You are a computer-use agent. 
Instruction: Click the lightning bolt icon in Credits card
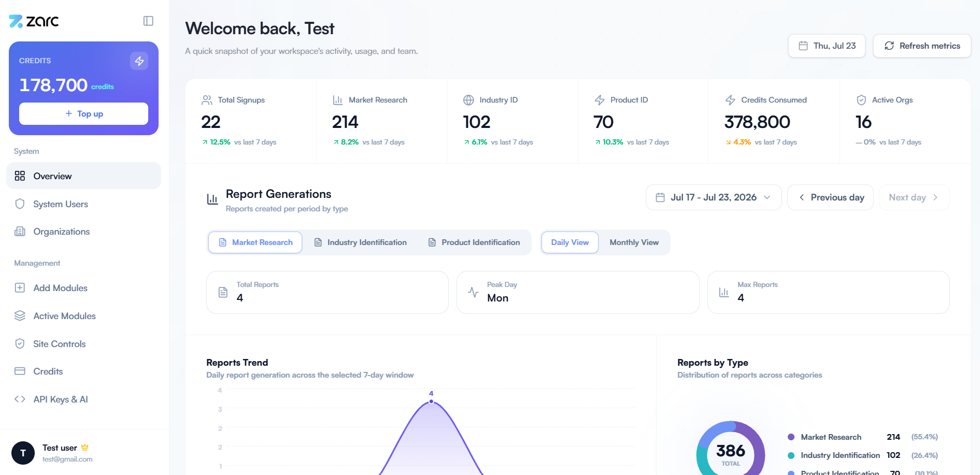pyautogui.click(x=139, y=61)
